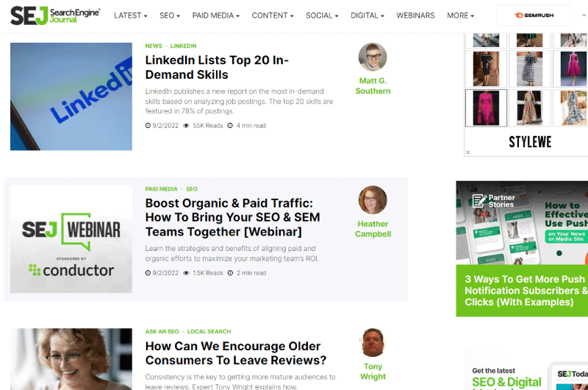588x390 pixels.
Task: Expand the DIGITAL menu dropdown
Action: coord(367,15)
